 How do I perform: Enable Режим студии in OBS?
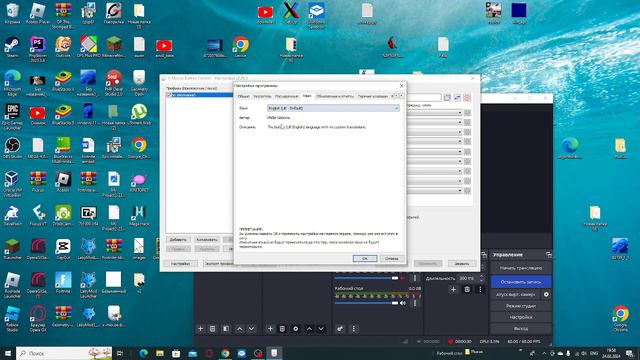(521, 306)
